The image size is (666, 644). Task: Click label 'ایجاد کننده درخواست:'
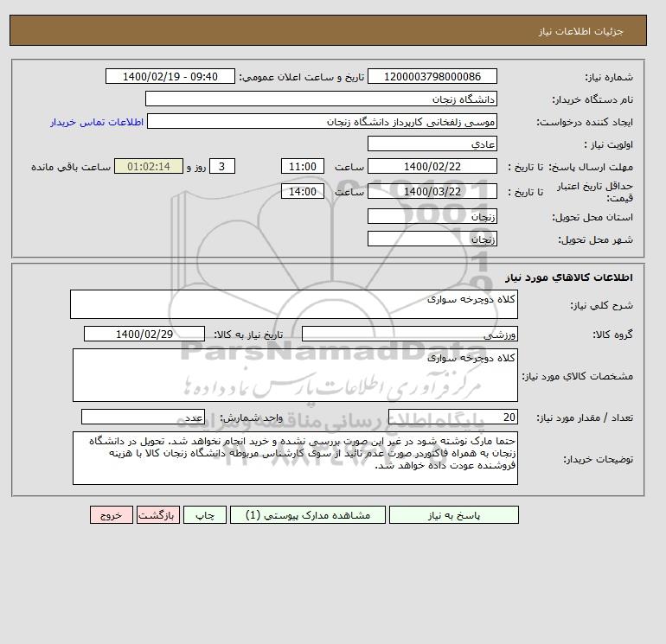tap(585, 122)
